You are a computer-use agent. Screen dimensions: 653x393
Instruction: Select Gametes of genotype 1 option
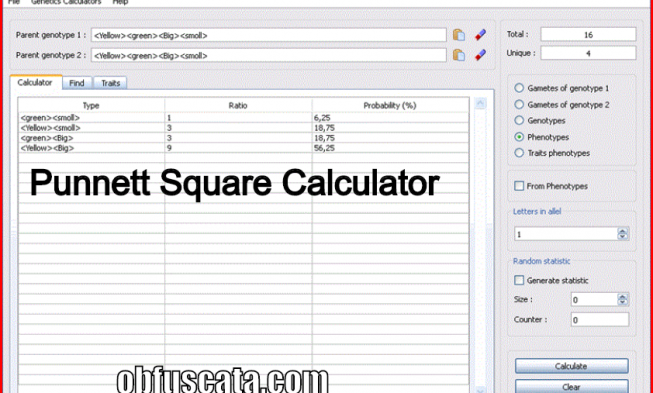[519, 88]
